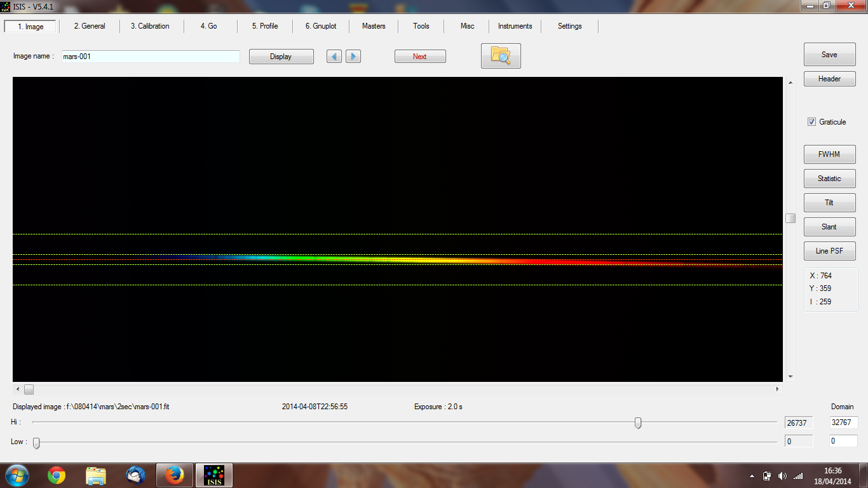Open Google Chrome from the taskbar
This screenshot has height=488, width=868.
[x=57, y=475]
